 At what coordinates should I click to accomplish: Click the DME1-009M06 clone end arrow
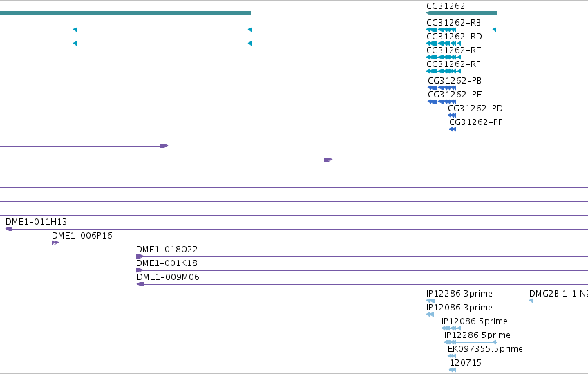pyautogui.click(x=141, y=284)
